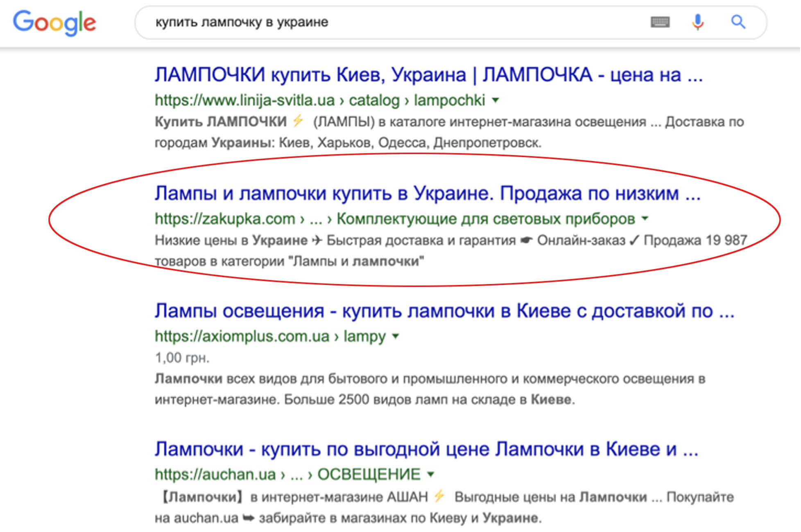Click the axiomplus.com.ua URL breadcrumb
This screenshot has height=532, width=801.
point(270,336)
